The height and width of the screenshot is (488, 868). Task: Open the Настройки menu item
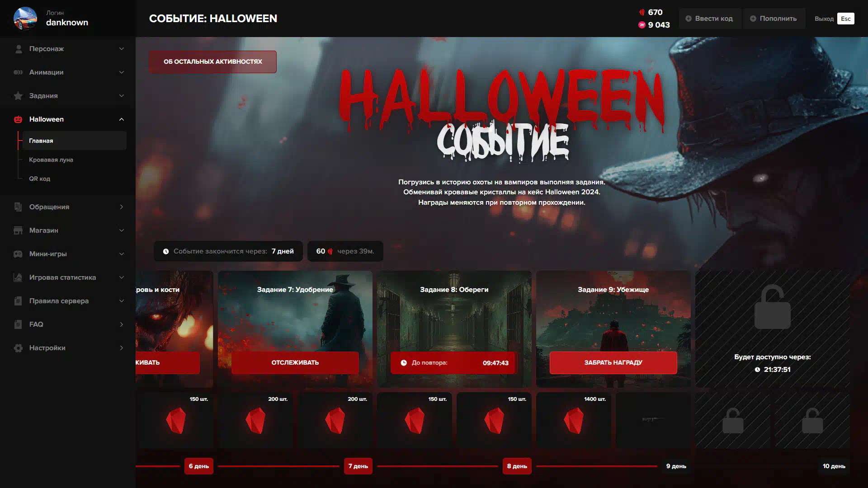[68, 348]
